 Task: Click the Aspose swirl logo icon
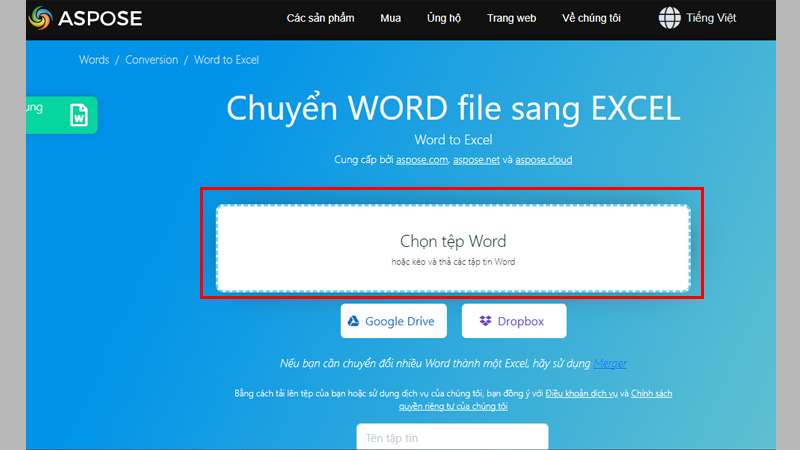pyautogui.click(x=41, y=18)
